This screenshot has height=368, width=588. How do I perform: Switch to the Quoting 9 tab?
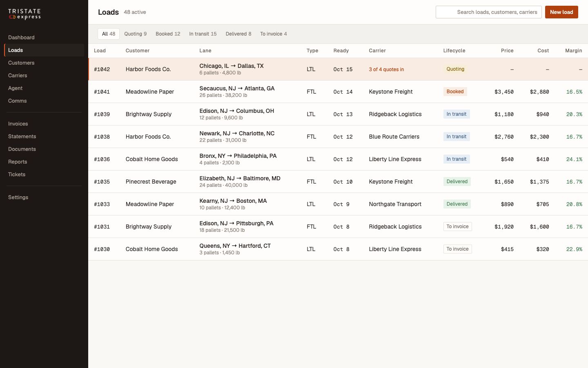tap(135, 34)
